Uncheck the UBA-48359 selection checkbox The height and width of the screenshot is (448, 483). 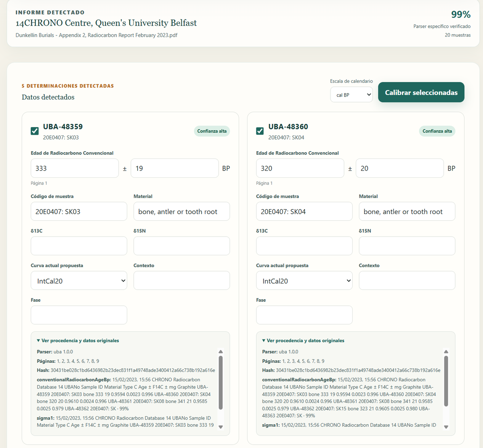point(35,131)
